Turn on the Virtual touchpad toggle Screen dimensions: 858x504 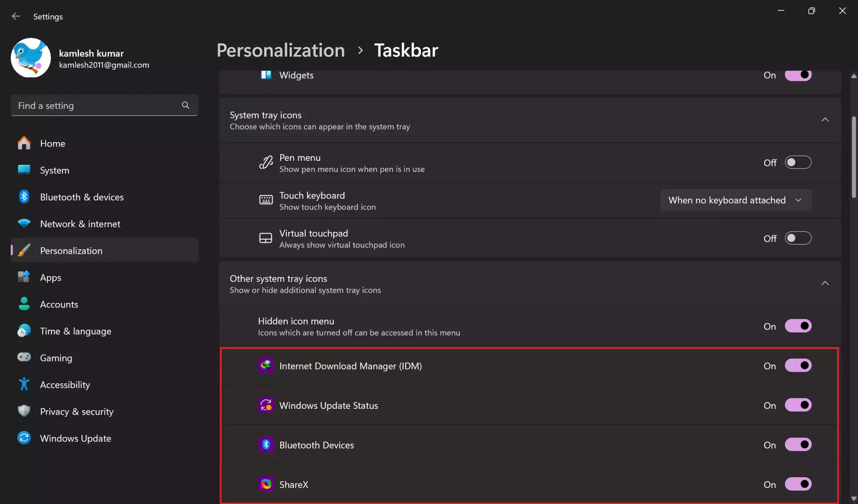pos(798,238)
